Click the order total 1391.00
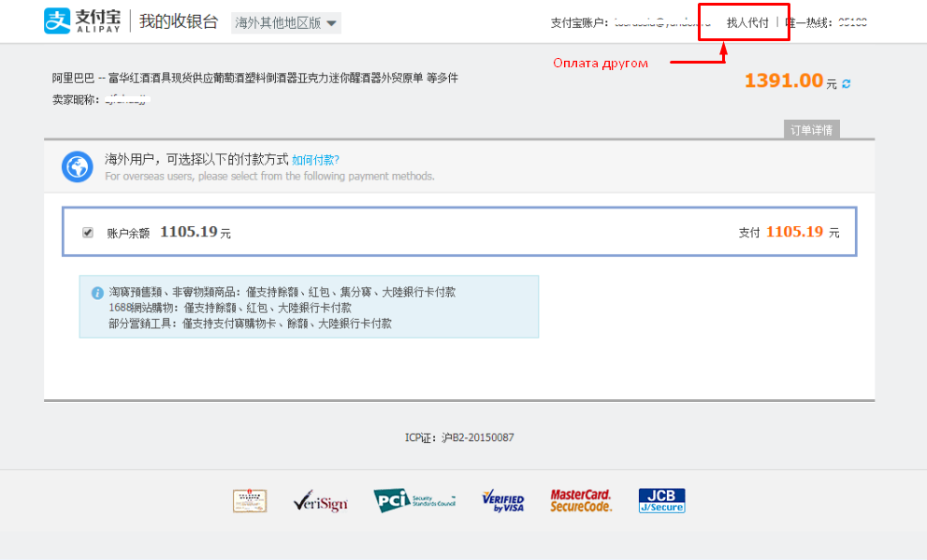Viewport: 927px width, 560px height. pos(783,80)
